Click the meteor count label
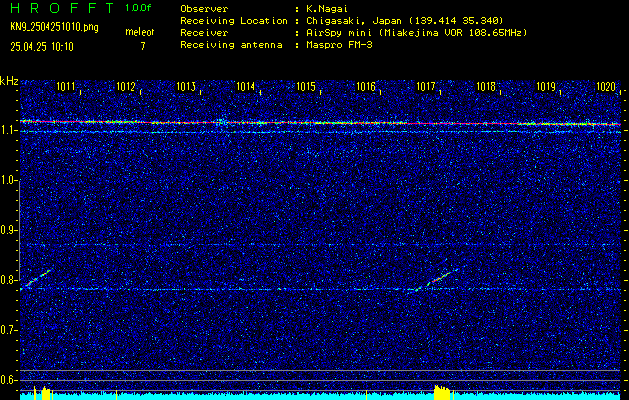 click(x=140, y=32)
